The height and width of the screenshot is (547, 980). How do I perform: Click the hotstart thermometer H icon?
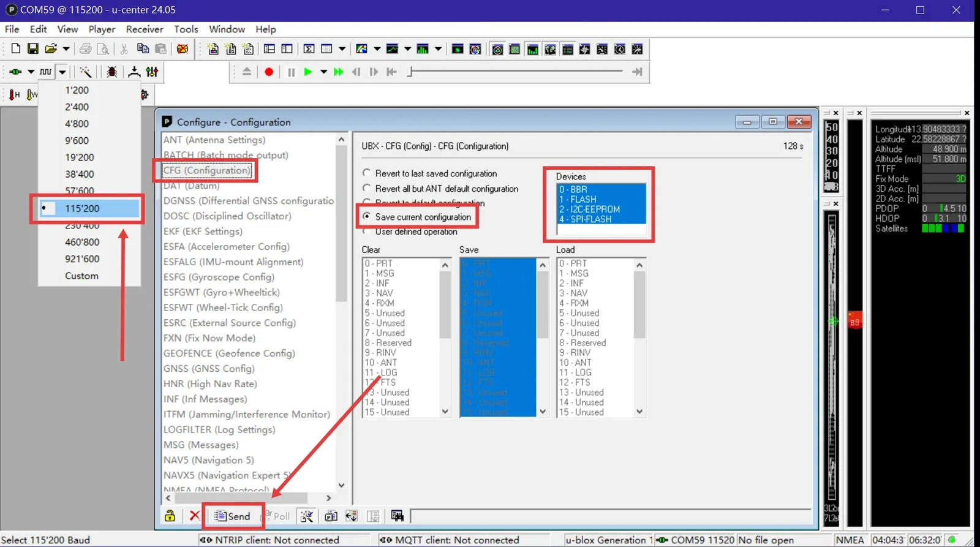14,94
